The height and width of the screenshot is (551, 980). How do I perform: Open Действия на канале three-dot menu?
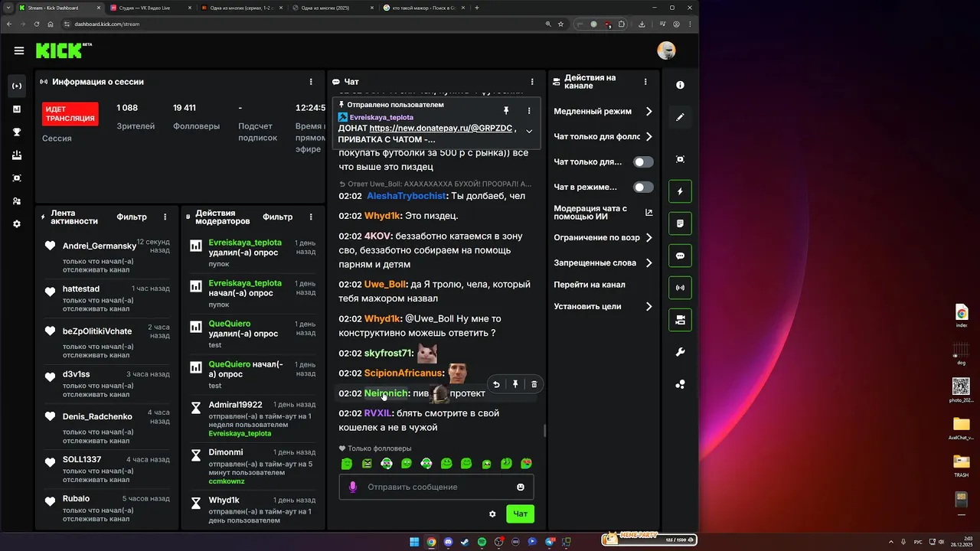coord(645,82)
